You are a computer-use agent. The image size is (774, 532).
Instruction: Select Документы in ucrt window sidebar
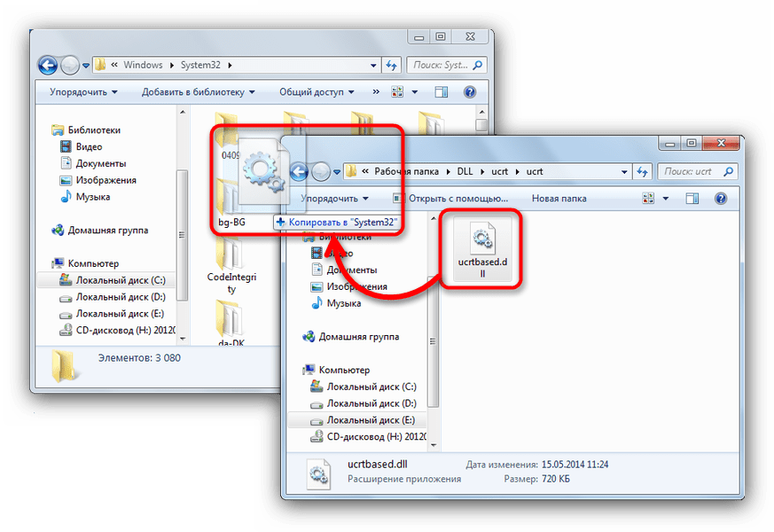click(x=344, y=270)
